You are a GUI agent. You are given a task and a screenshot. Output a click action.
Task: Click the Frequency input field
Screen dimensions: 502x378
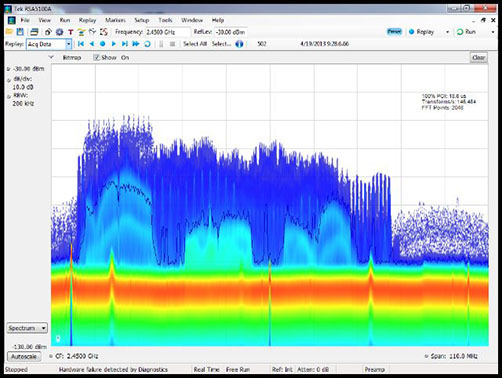click(168, 32)
